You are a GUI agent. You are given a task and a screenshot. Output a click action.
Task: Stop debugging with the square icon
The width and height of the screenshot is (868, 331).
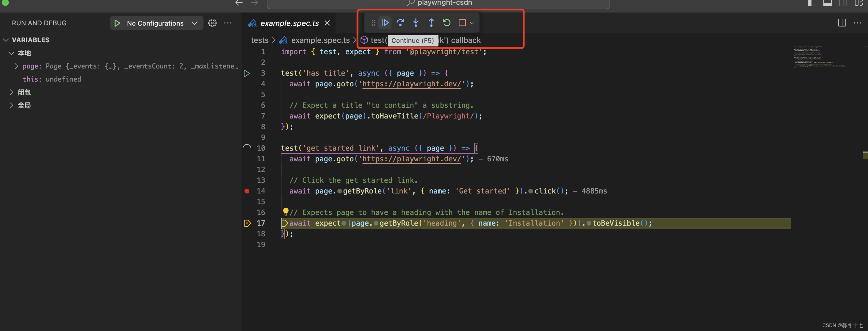pos(462,23)
